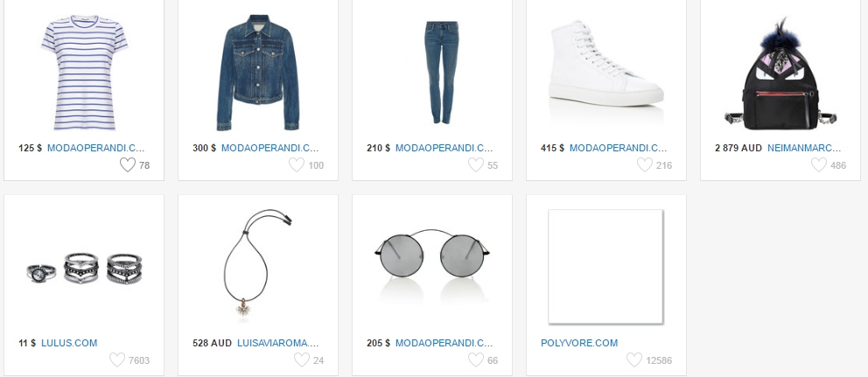Click the blank Polyvore placeholder image

pos(605,266)
